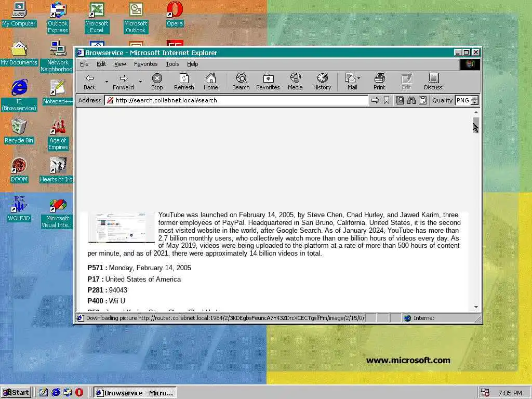The width and height of the screenshot is (532, 399).
Task: Open the Back history dropdown arrow
Action: coord(107,82)
